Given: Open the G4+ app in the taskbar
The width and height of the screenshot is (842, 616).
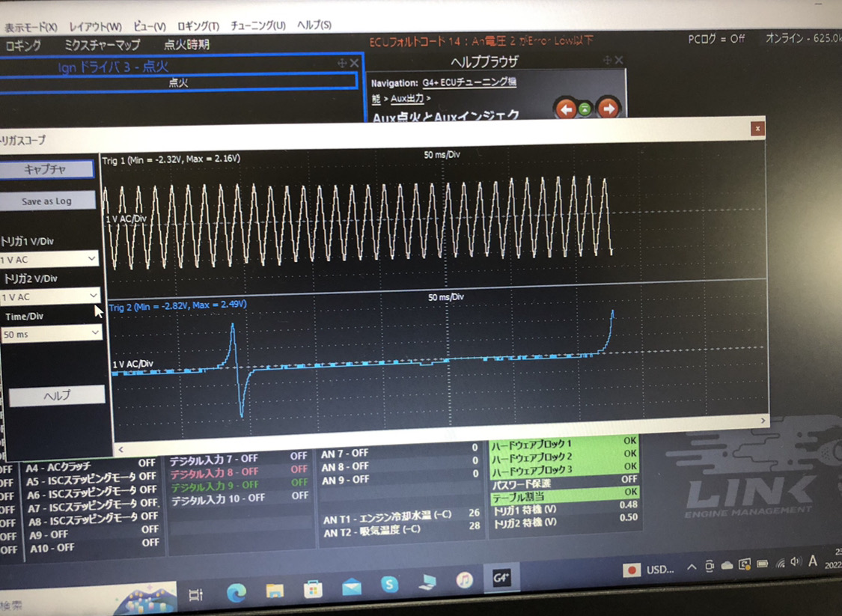Looking at the screenshot, I should click(x=501, y=580).
